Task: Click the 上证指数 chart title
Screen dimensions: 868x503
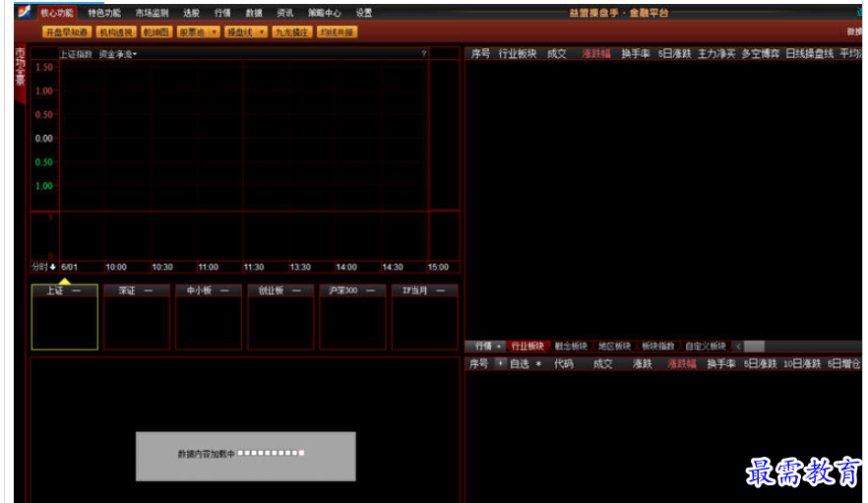Action: [x=76, y=54]
